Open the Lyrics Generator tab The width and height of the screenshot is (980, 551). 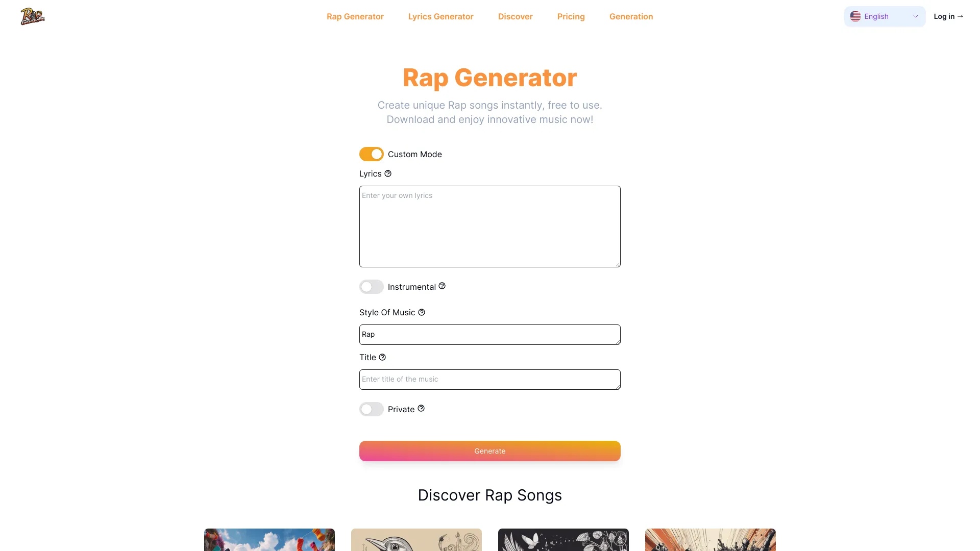click(x=441, y=16)
